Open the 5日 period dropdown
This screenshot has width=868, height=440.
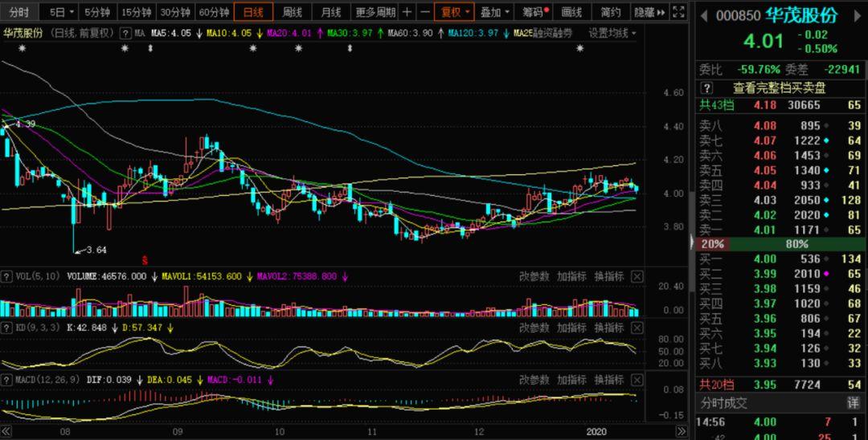[x=59, y=11]
